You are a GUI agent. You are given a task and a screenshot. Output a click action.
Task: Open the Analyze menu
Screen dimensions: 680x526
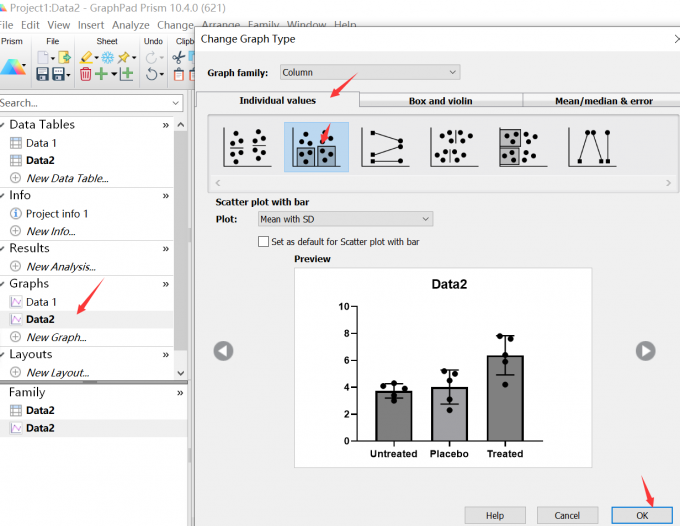pos(131,25)
